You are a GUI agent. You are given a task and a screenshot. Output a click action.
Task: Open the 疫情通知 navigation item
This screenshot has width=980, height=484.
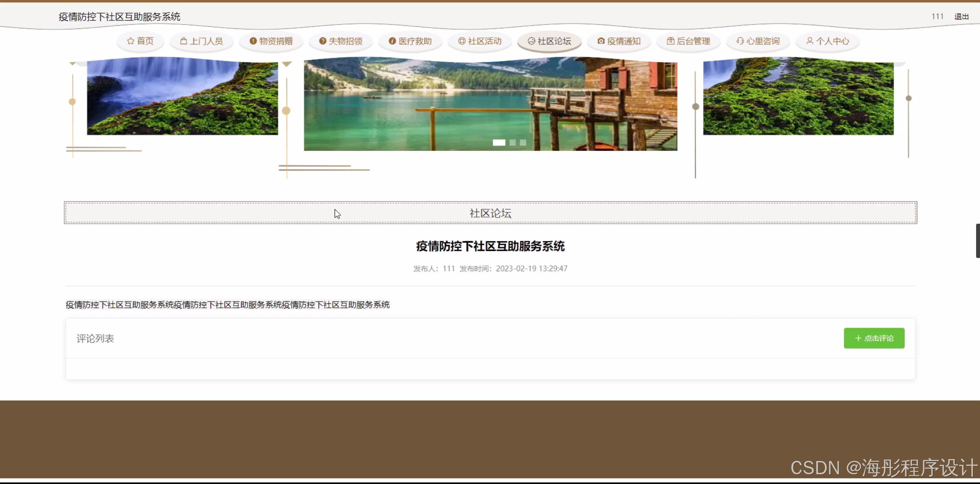[x=619, y=41]
